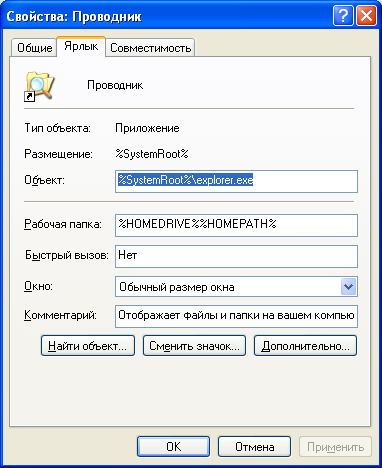Click the Быстрый вызов: label

point(67,255)
